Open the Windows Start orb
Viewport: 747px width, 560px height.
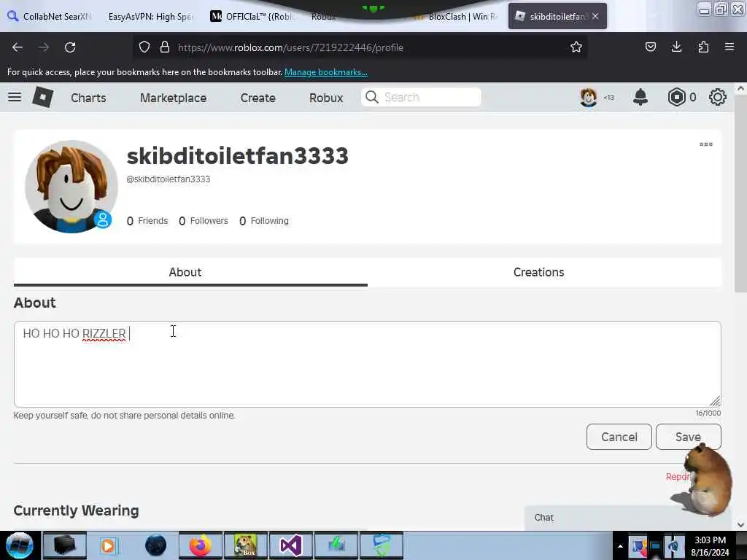tap(20, 545)
